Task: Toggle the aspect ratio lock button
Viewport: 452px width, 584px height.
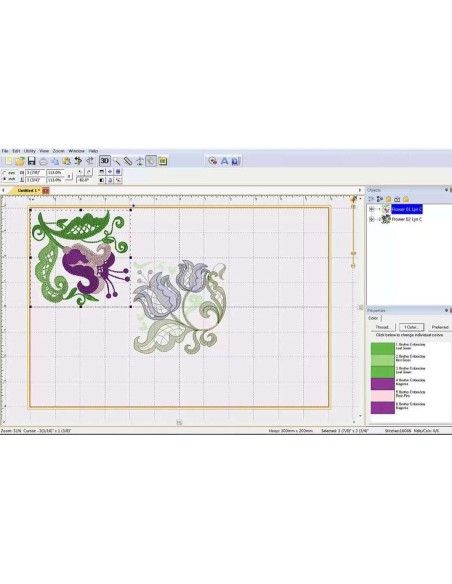Action: pyautogui.click(x=69, y=177)
